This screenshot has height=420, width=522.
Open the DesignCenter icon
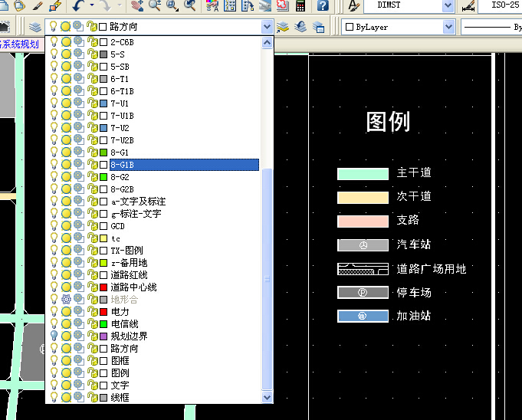pyautogui.click(x=230, y=5)
